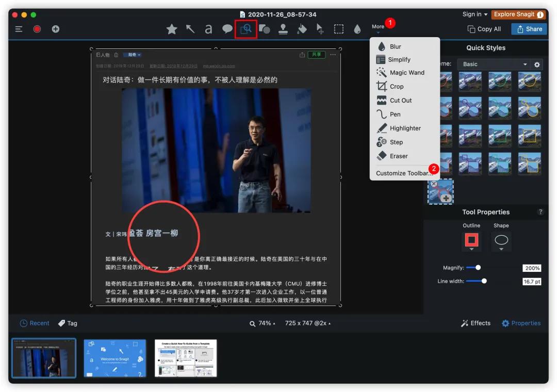This screenshot has width=557, height=392.
Task: Select the Arrow tool in the toolbar
Action: pos(190,29)
